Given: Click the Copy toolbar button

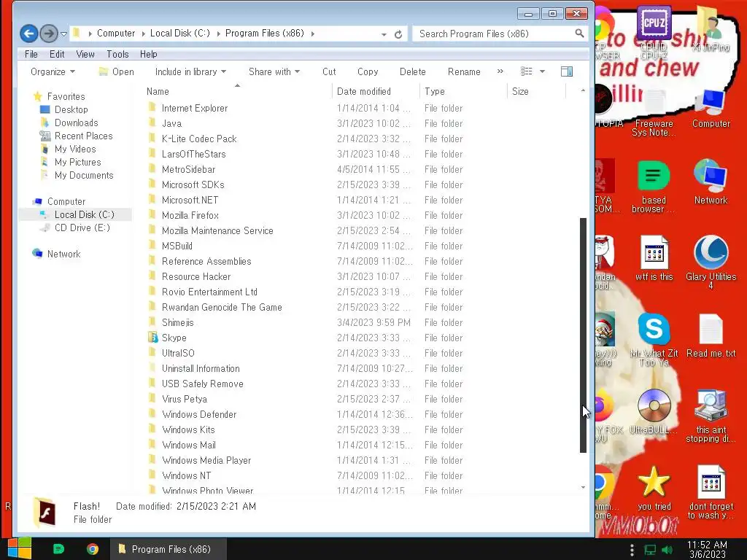Looking at the screenshot, I should (x=368, y=72).
